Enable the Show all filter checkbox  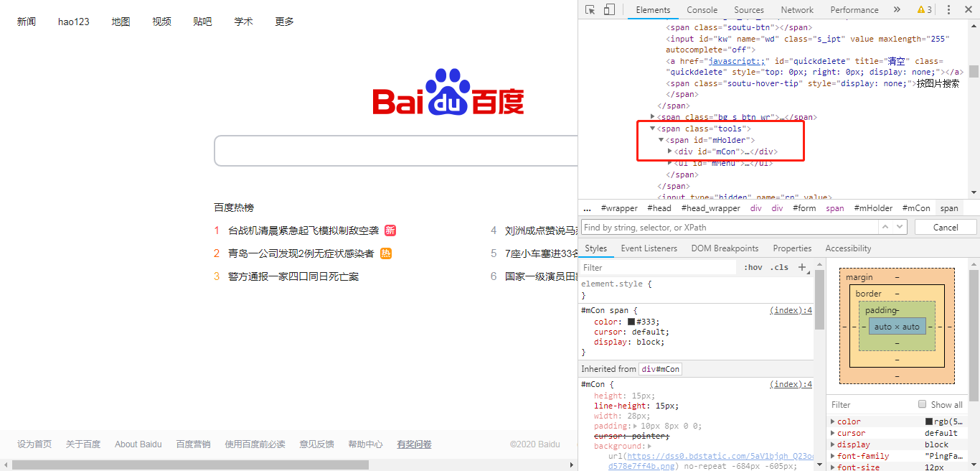pyautogui.click(x=923, y=404)
